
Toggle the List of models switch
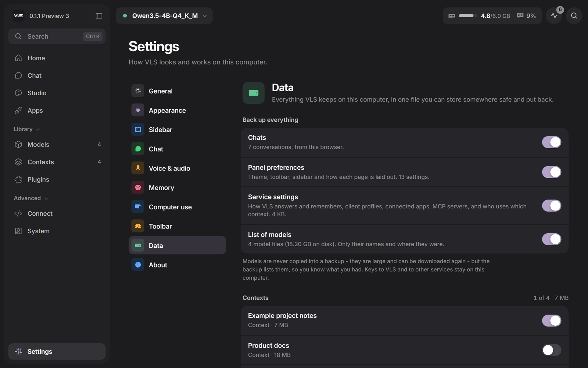[551, 239]
